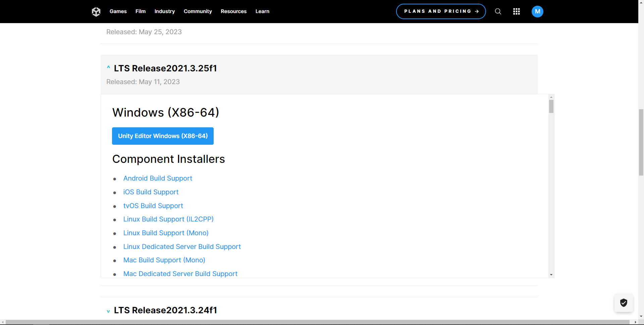Open Mac Build Support (Mono) link
The image size is (644, 325).
coord(164,260)
